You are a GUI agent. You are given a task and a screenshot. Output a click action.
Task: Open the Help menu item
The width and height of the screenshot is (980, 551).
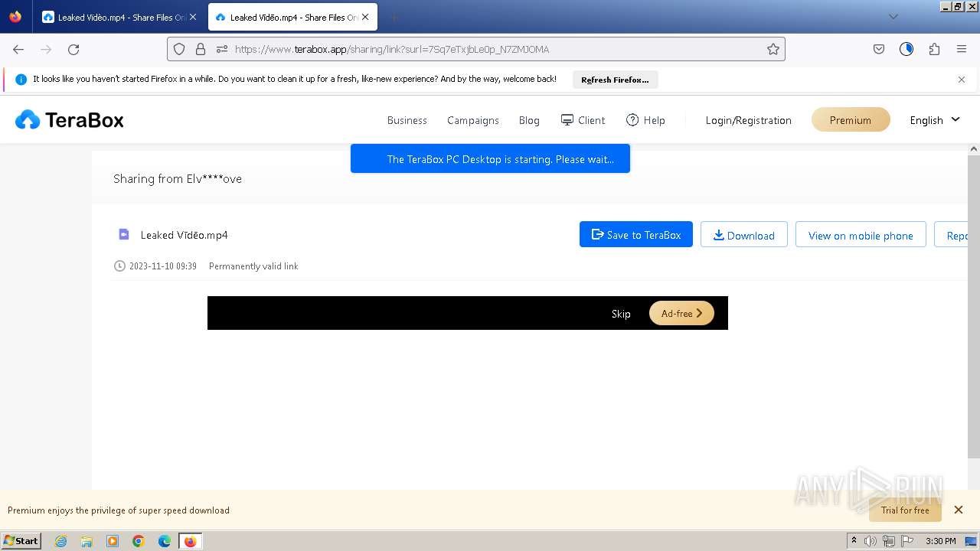[x=645, y=120]
